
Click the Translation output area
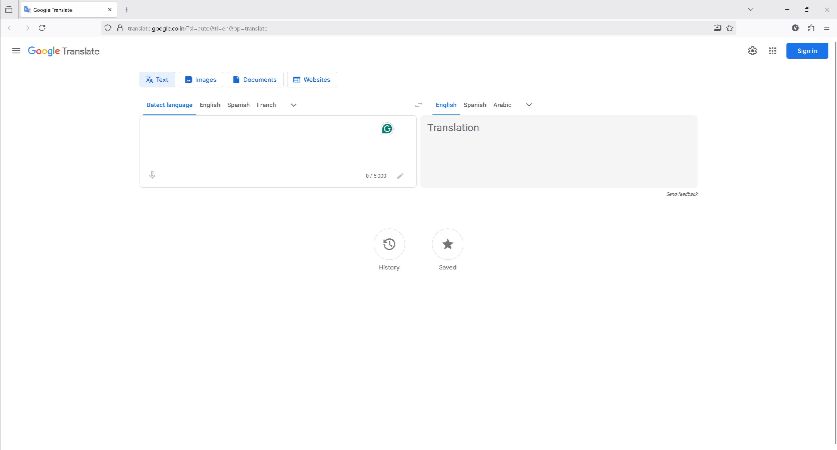click(x=559, y=152)
